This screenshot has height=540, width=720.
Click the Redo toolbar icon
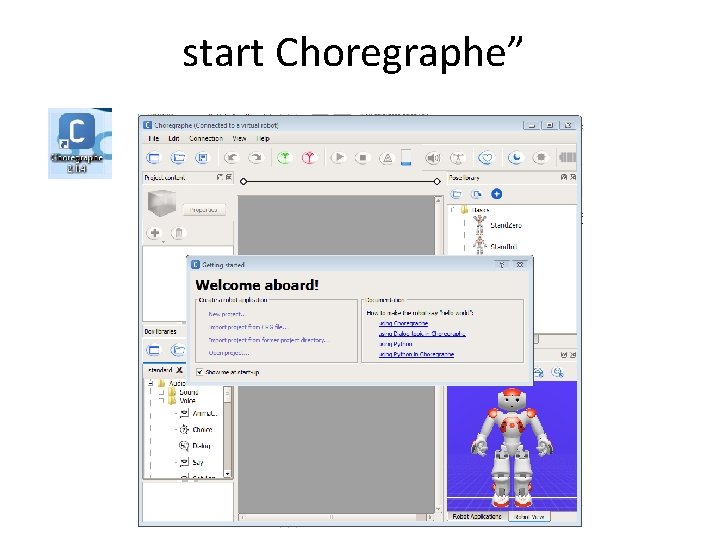(256, 158)
